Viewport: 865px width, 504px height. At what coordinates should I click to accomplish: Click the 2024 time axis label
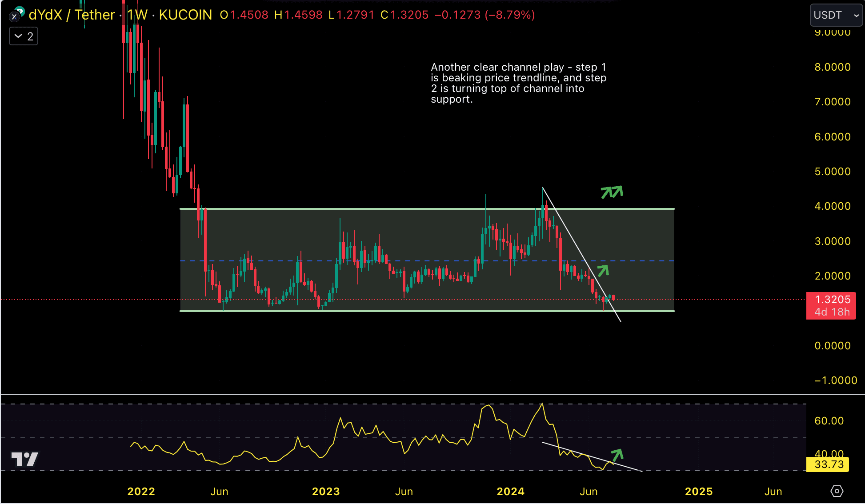510,492
